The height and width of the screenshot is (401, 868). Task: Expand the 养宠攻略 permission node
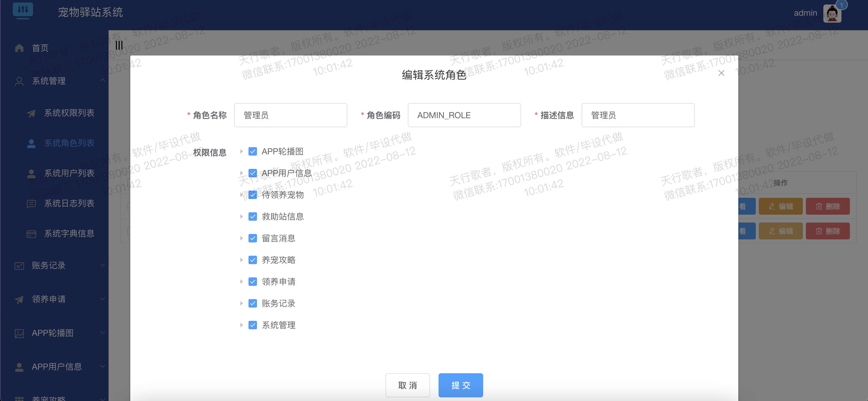[241, 260]
